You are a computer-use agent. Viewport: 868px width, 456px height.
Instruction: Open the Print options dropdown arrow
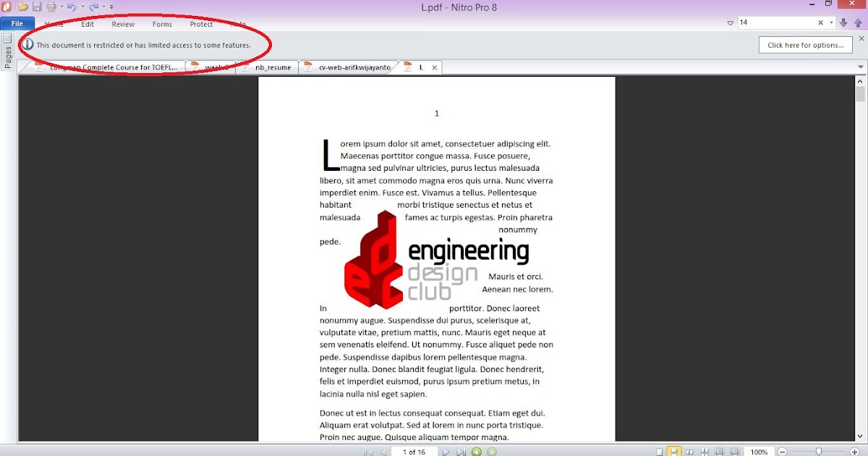[61, 7]
